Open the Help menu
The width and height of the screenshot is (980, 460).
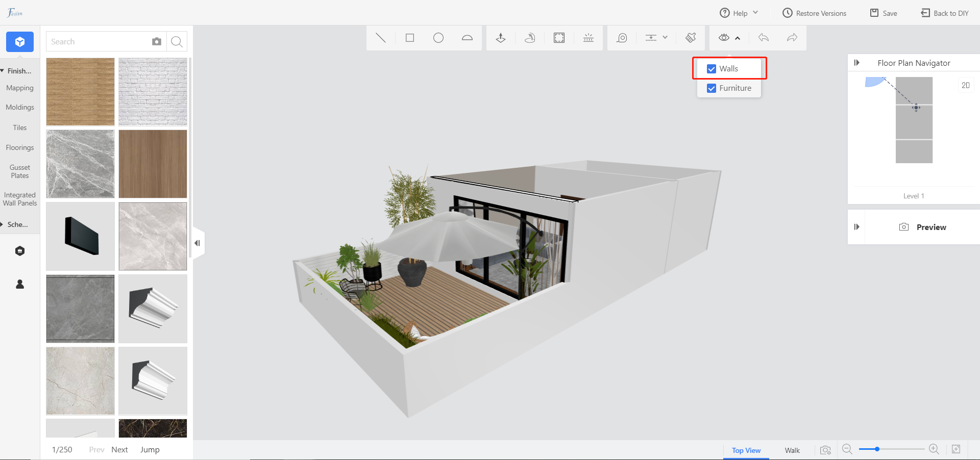[x=739, y=13]
